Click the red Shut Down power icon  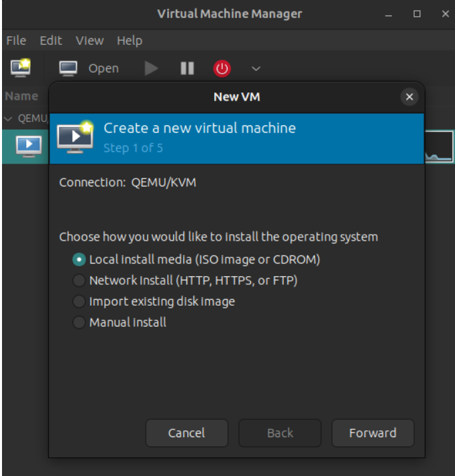pyautogui.click(x=221, y=68)
